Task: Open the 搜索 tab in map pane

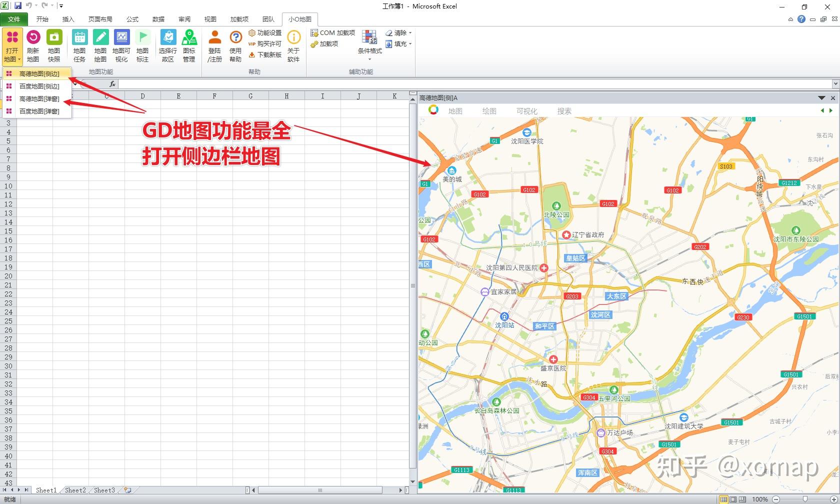Action: (x=564, y=111)
